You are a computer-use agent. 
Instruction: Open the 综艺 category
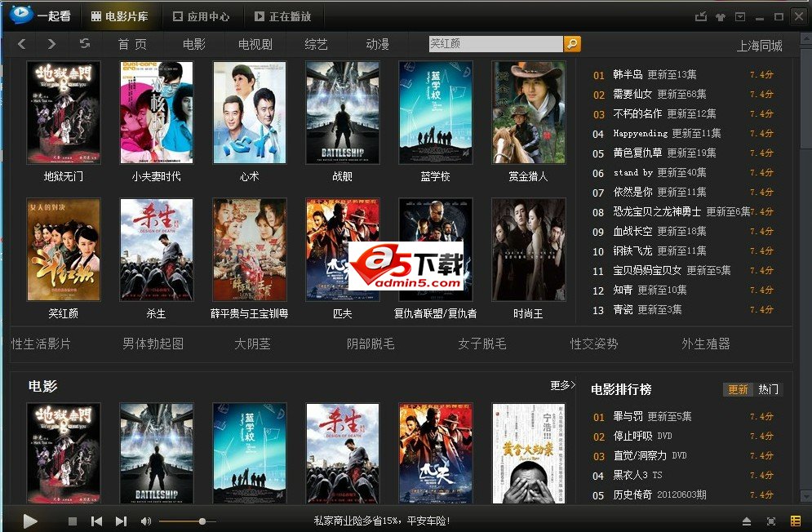(x=316, y=45)
